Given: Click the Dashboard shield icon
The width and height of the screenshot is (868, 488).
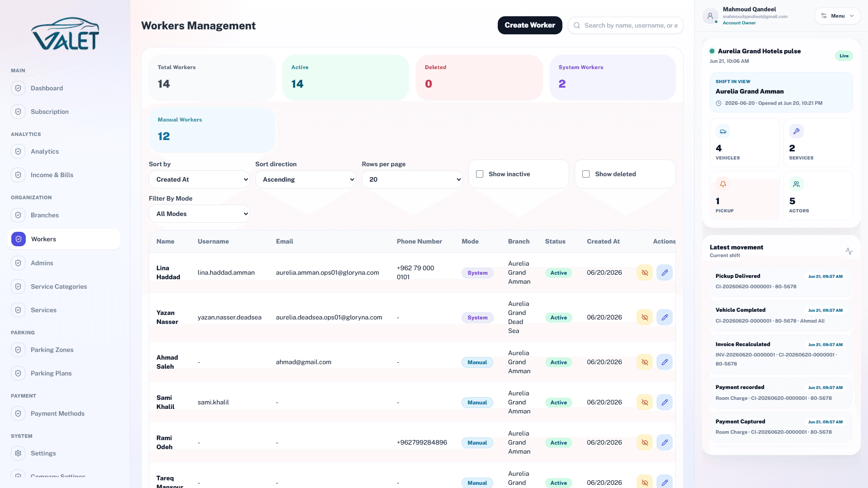Looking at the screenshot, I should [x=18, y=88].
